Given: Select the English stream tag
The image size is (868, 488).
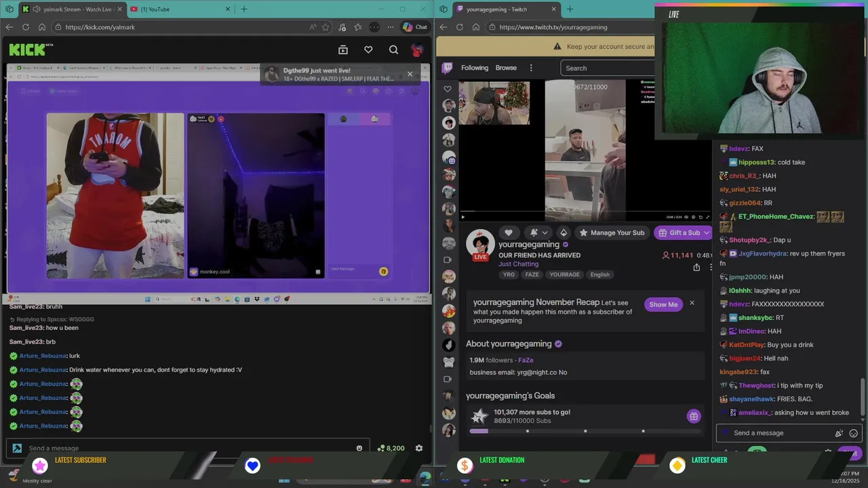Looking at the screenshot, I should click(599, 274).
